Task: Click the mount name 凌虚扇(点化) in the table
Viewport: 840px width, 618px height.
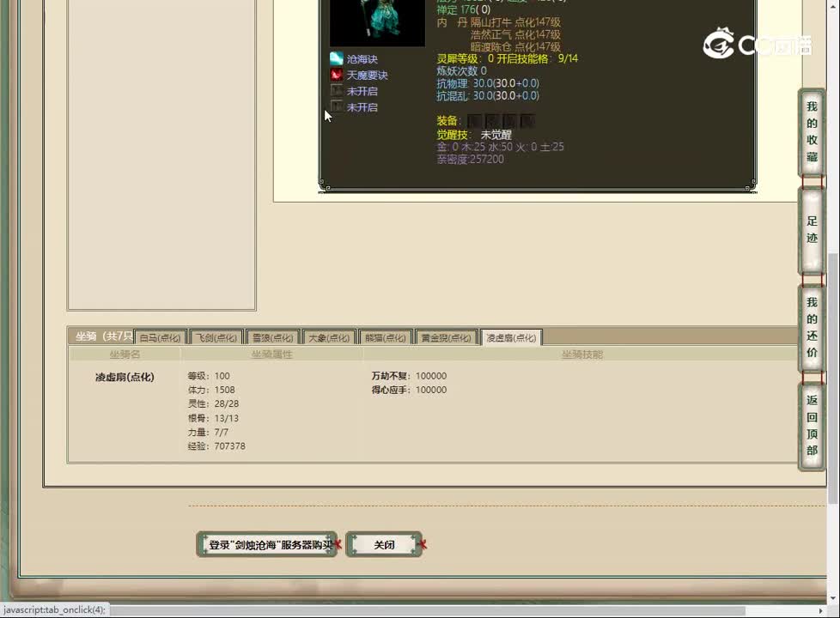Action: [125, 377]
